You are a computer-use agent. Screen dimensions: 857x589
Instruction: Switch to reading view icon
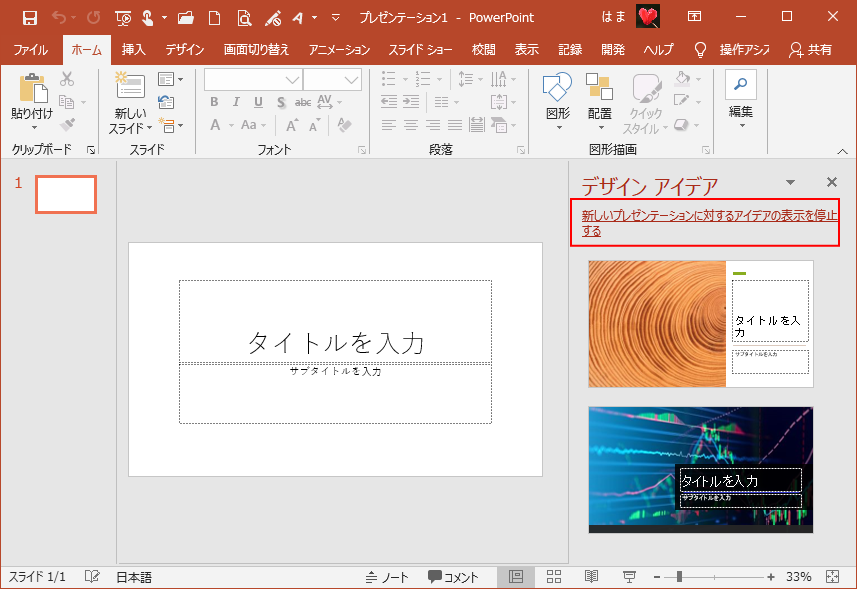[x=591, y=576]
